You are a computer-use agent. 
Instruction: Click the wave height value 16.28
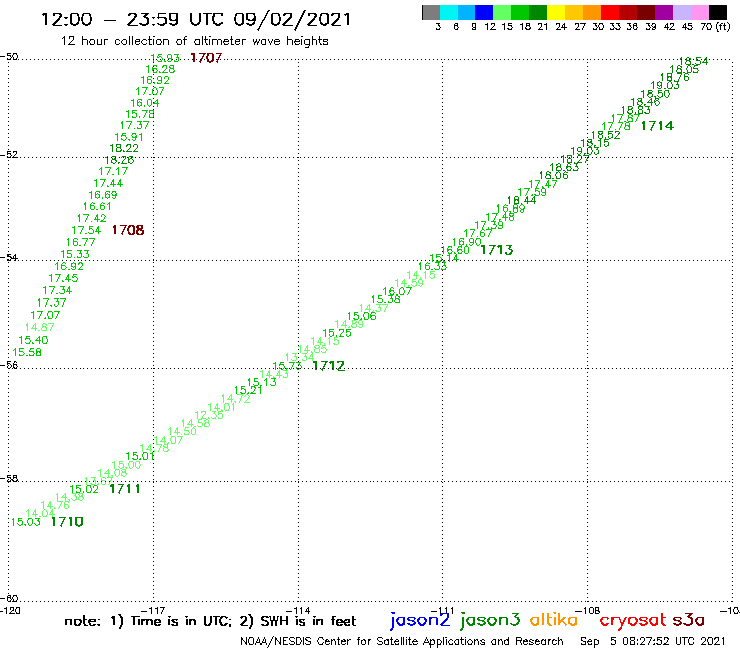point(160,69)
